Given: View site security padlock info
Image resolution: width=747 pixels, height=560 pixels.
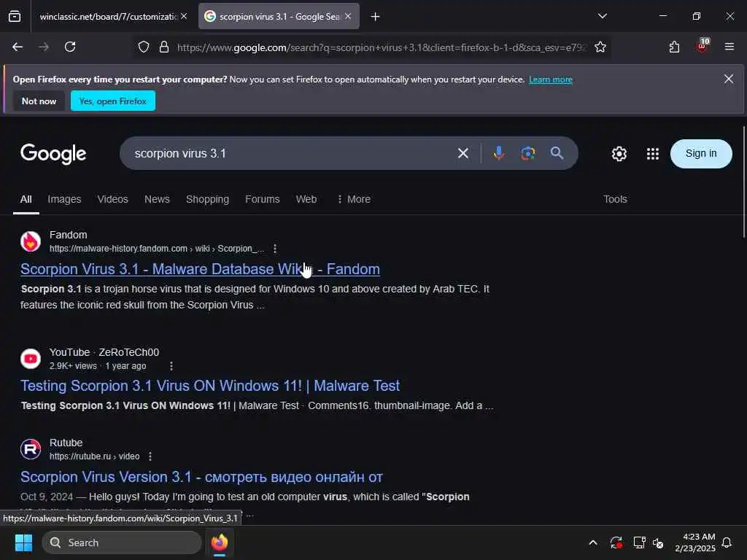Looking at the screenshot, I should [x=164, y=47].
